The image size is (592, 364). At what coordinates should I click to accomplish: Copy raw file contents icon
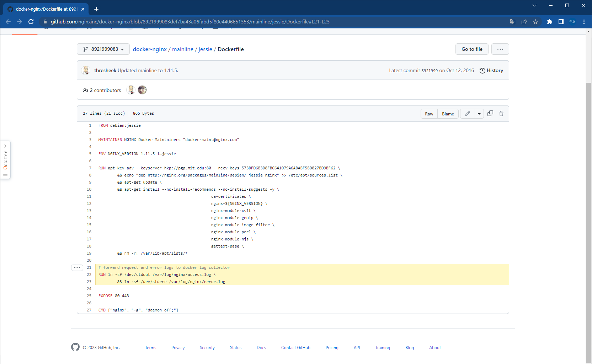(x=490, y=114)
